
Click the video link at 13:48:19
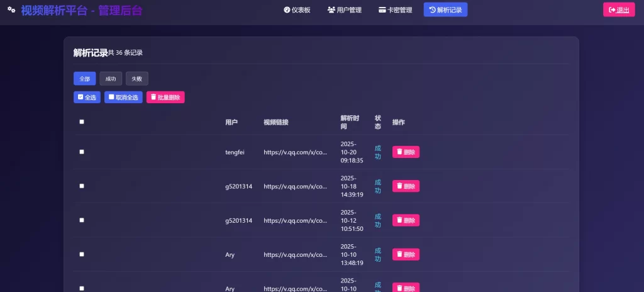click(x=296, y=255)
